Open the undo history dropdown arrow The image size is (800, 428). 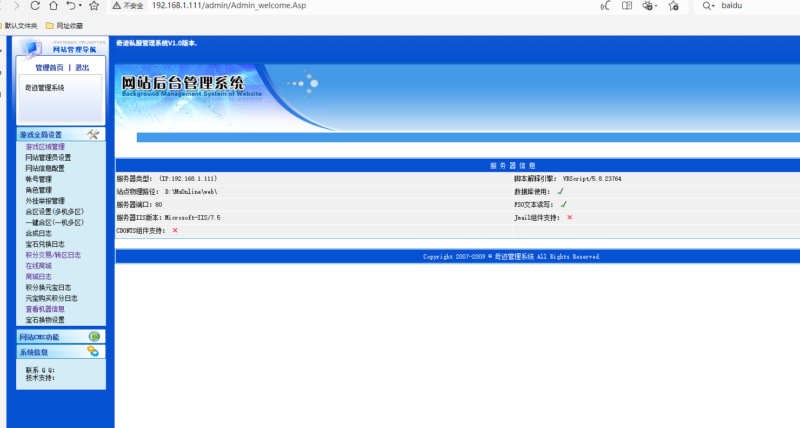(x=80, y=6)
